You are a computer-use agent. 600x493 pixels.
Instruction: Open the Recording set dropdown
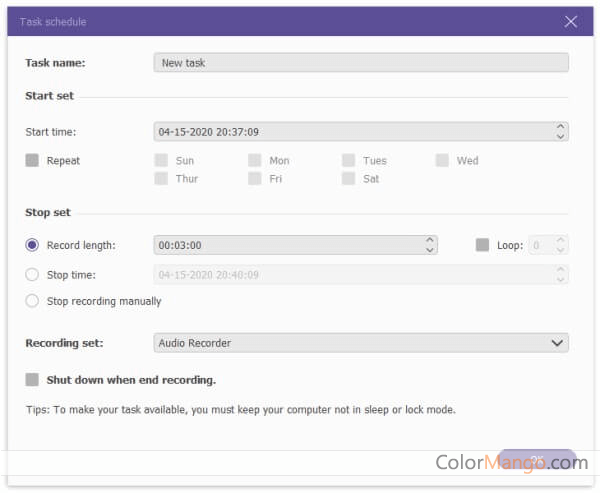pyautogui.click(x=361, y=343)
